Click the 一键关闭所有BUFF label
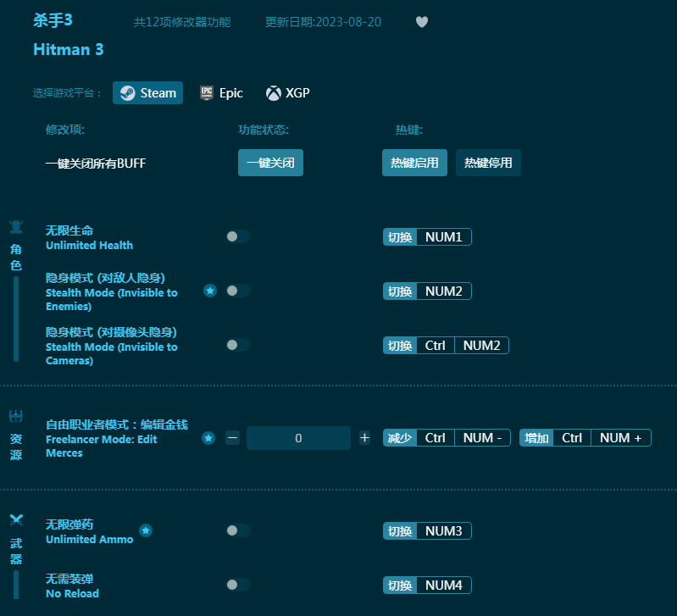 (x=96, y=164)
